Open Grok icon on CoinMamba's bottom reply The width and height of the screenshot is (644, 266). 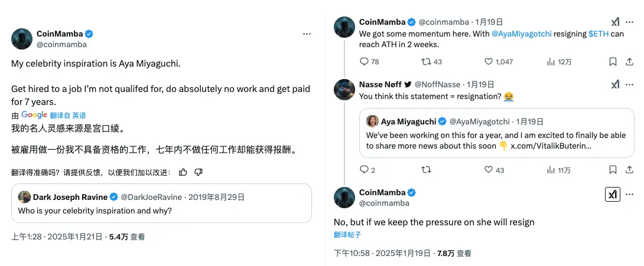click(613, 195)
